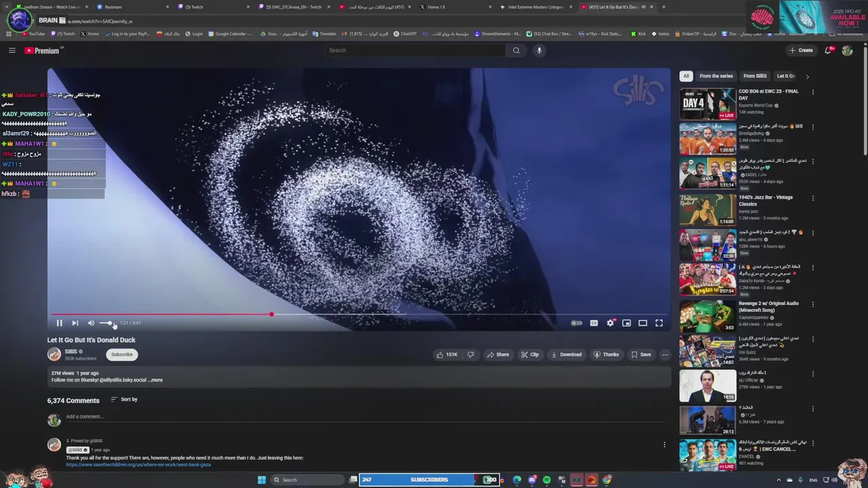
Task: Open Microsoft Edge from taskbar
Action: (x=517, y=480)
